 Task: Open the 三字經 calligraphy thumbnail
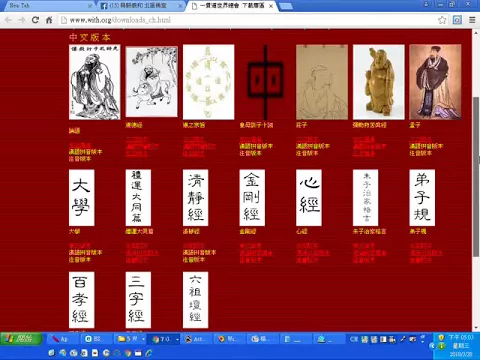tap(138, 300)
